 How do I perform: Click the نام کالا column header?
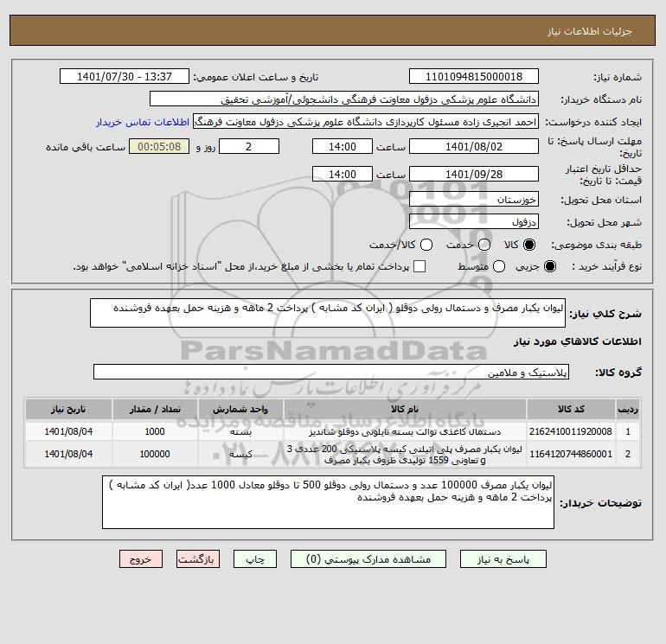point(405,409)
